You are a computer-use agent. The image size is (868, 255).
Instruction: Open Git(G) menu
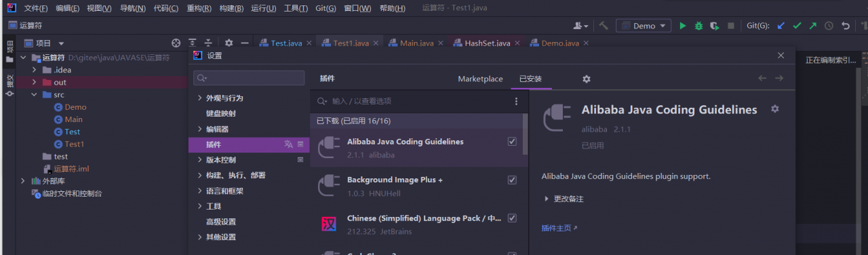(325, 8)
